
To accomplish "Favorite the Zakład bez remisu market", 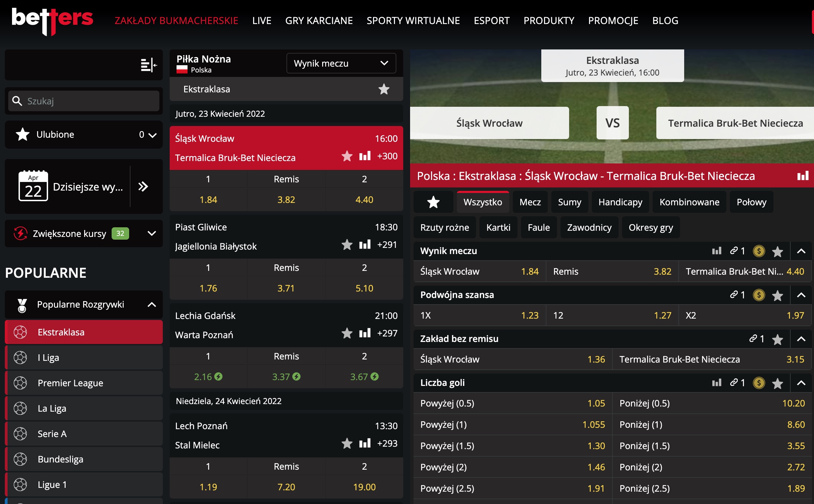I will click(777, 339).
